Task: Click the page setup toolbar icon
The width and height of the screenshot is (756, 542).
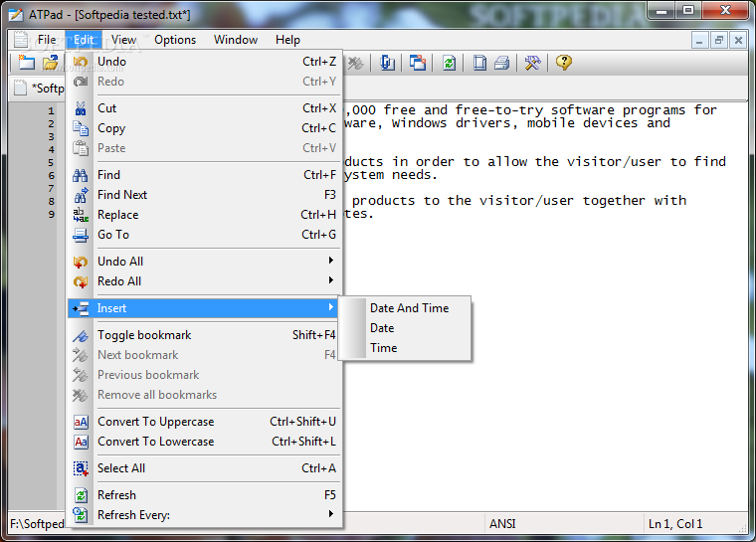Action: [x=479, y=63]
